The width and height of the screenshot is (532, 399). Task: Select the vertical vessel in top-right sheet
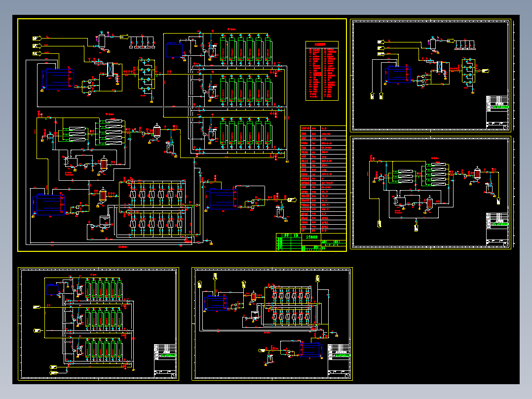tap(433, 44)
